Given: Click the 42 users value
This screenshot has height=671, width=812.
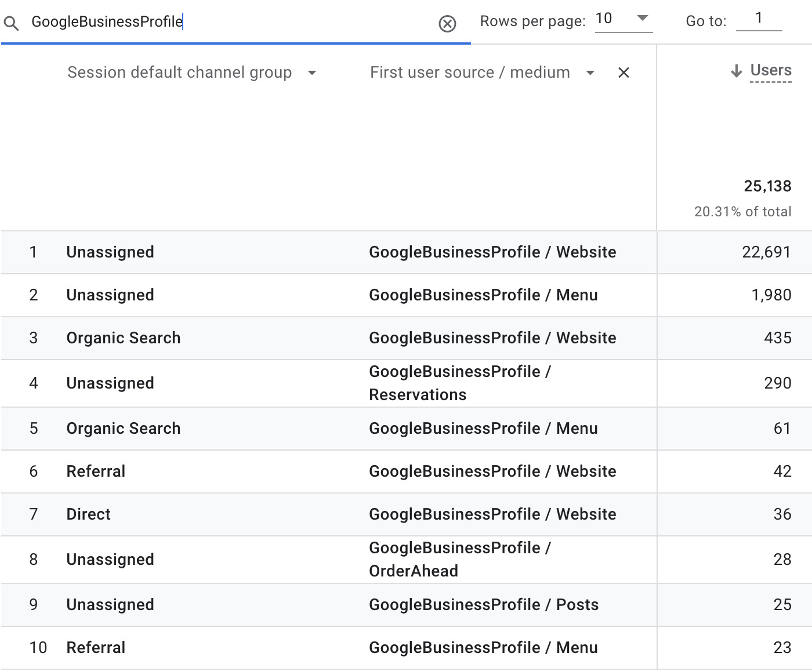Looking at the screenshot, I should click(782, 471).
